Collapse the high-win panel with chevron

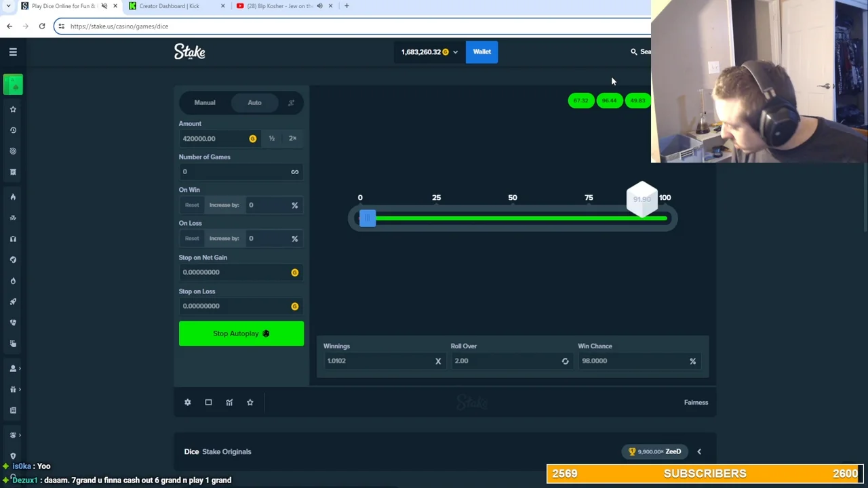tap(699, 452)
